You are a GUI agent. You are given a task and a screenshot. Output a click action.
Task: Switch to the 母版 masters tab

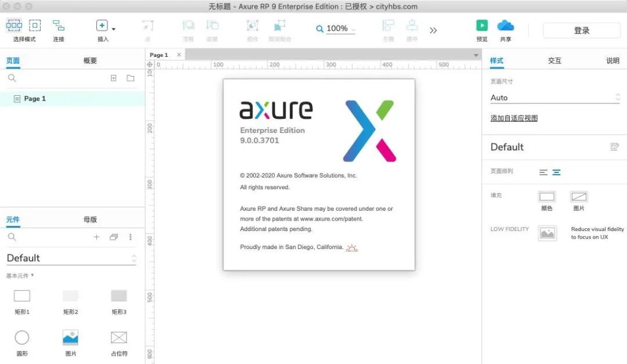click(90, 219)
